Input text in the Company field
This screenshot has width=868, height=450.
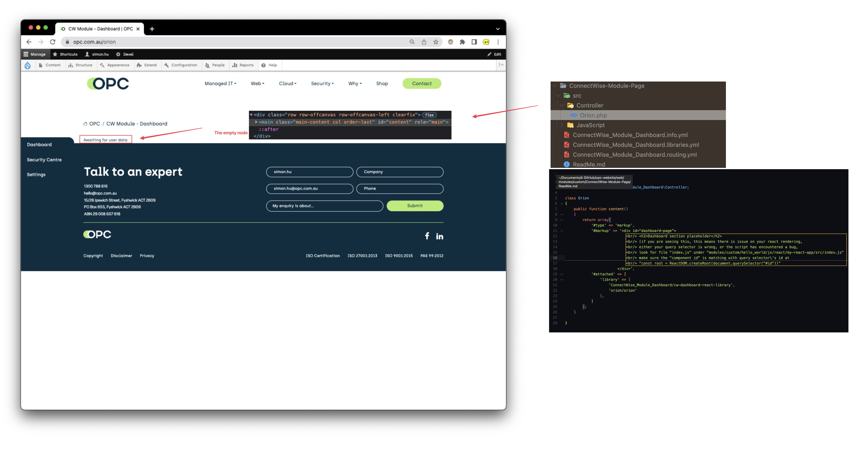pyautogui.click(x=400, y=172)
